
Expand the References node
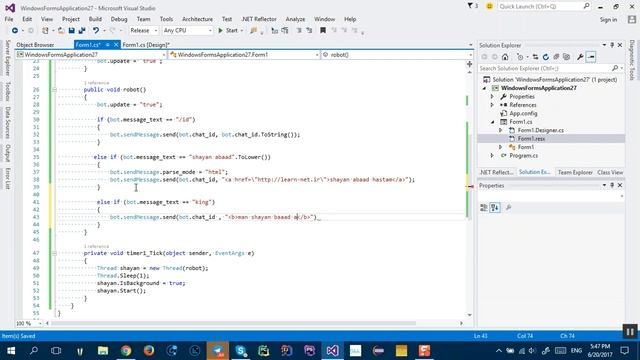tap(492, 105)
